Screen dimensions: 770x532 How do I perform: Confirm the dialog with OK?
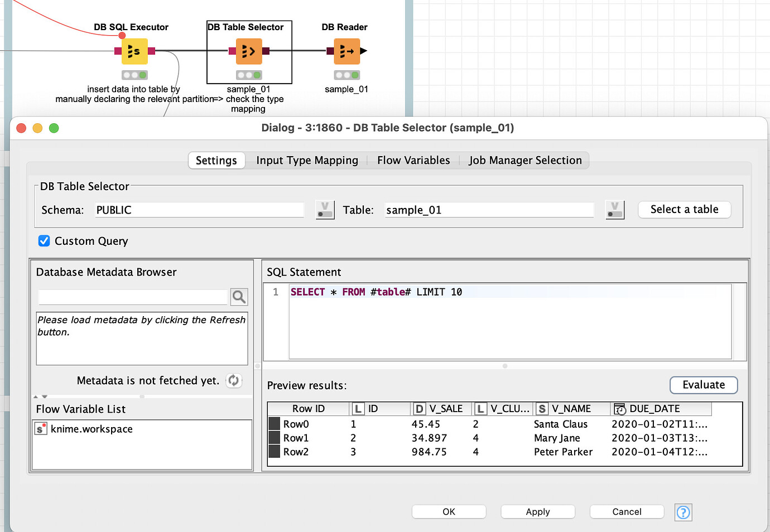pos(449,511)
